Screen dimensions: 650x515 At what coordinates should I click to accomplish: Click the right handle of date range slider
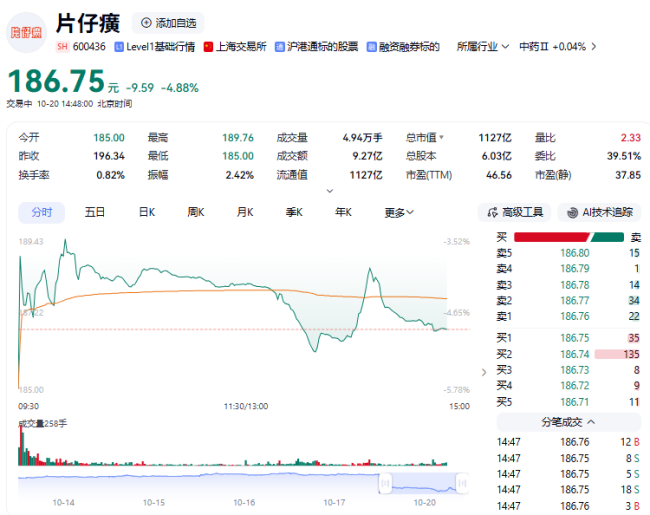tap(459, 484)
